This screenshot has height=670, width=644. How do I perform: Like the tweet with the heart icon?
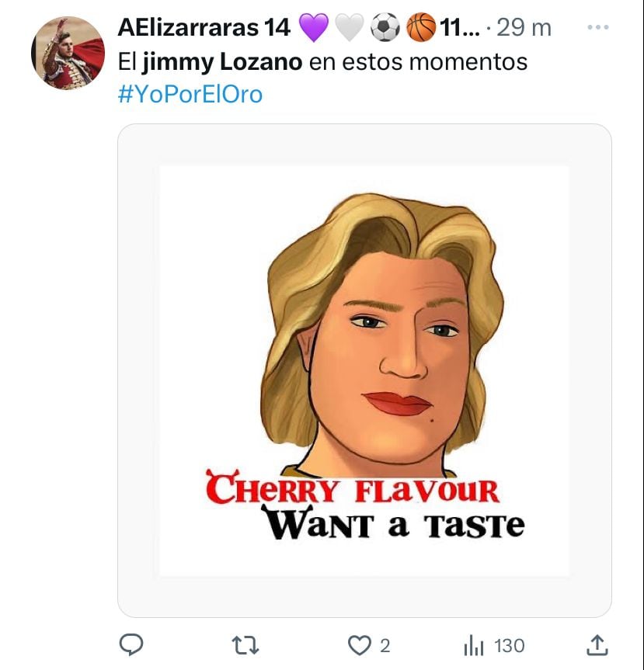click(x=359, y=644)
